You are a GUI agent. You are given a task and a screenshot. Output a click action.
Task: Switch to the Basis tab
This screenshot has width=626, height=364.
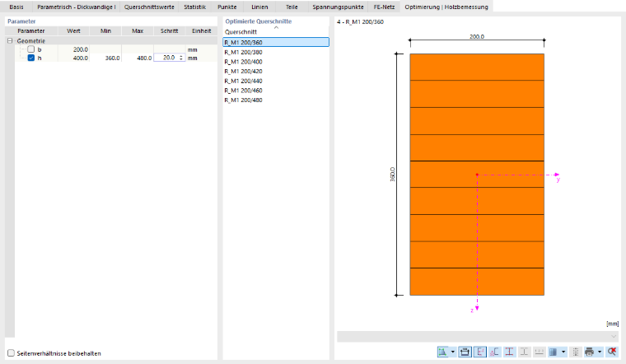[x=16, y=7]
